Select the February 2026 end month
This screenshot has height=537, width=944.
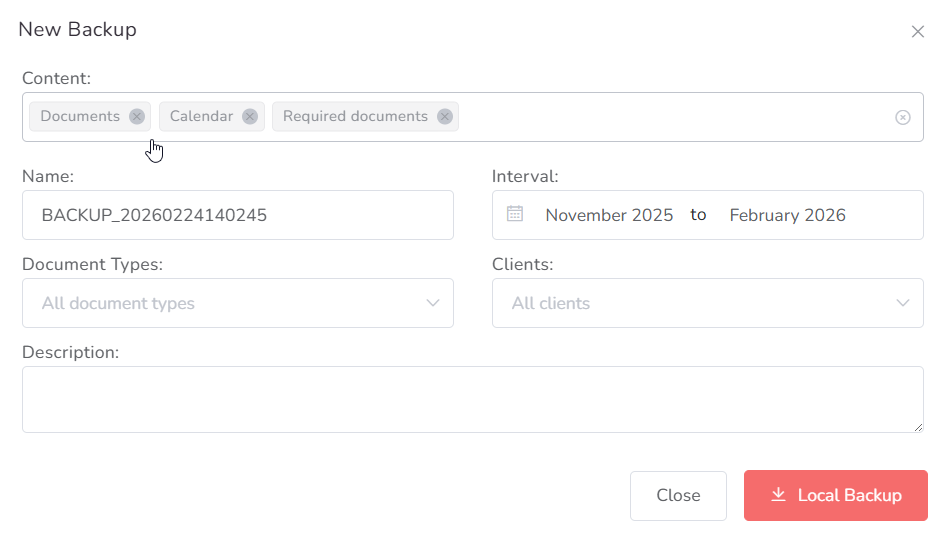[787, 215]
